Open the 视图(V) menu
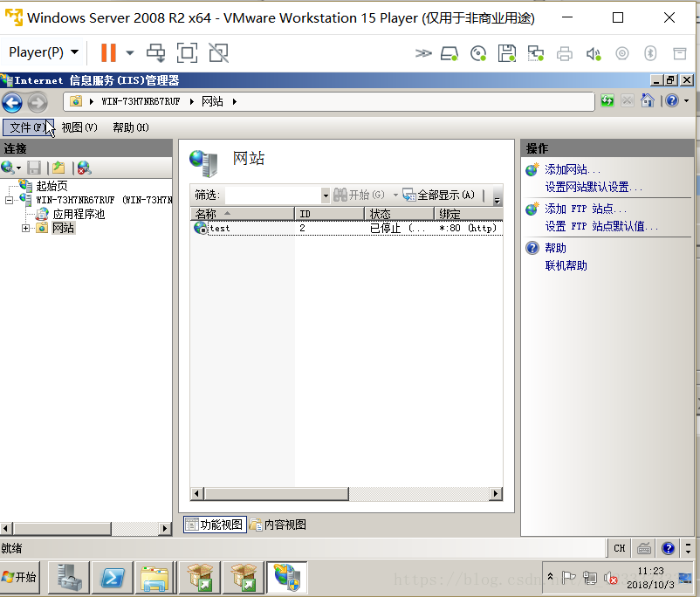 79,127
